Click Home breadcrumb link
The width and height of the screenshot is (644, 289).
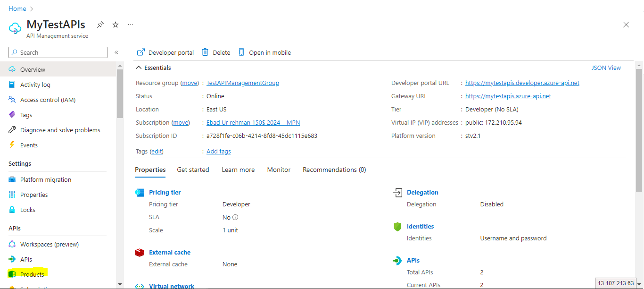17,8
